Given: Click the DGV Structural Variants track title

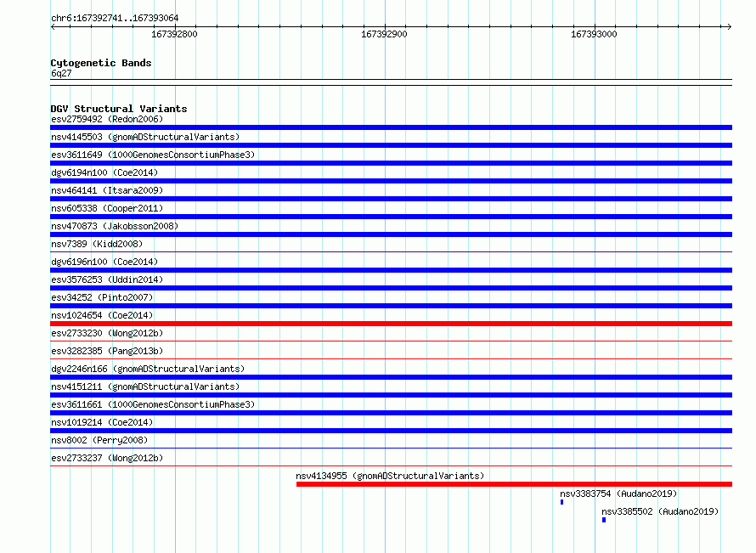Looking at the screenshot, I should tap(119, 109).
